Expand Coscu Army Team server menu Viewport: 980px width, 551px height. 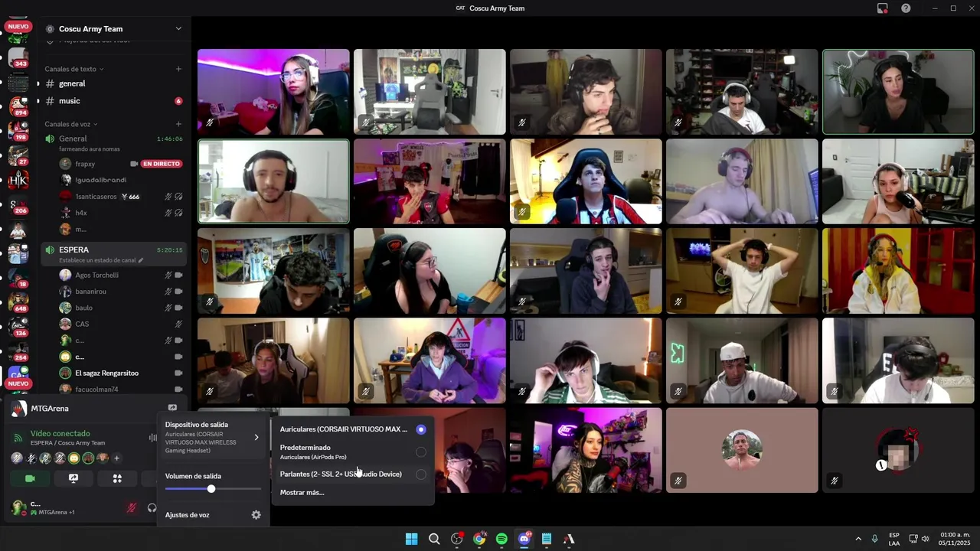tap(178, 29)
